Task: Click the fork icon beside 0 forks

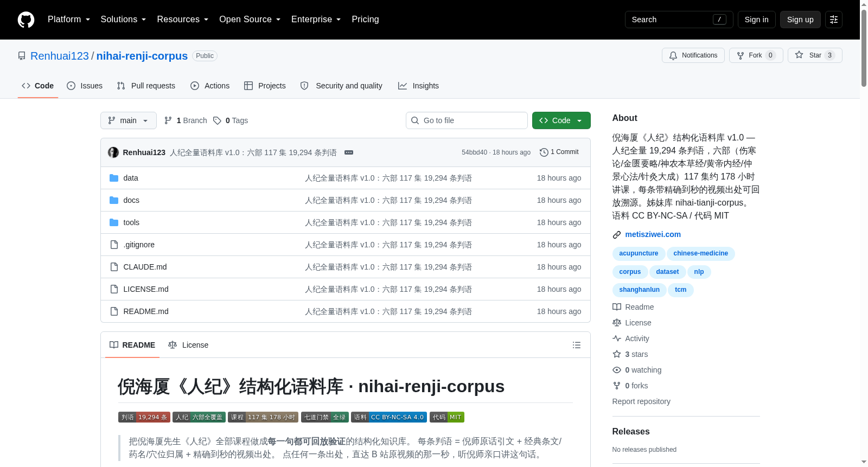Action: point(617,386)
